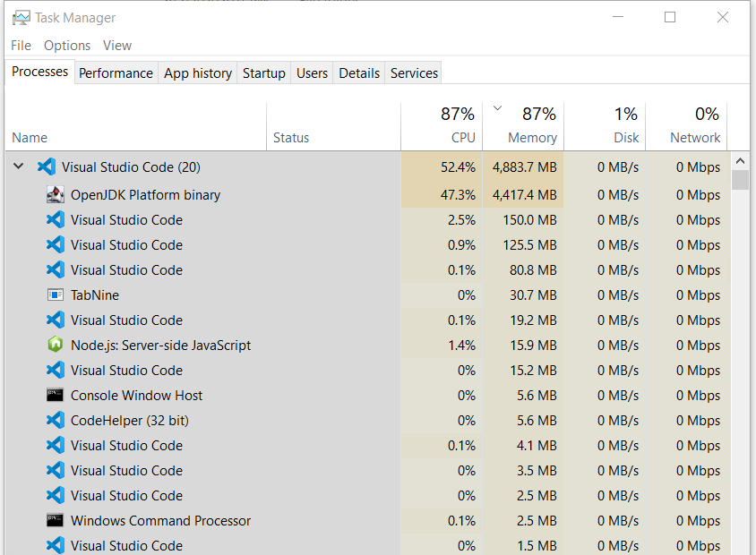This screenshot has width=756, height=555.
Task: Collapse the Visual Studio Code process group
Action: point(18,166)
